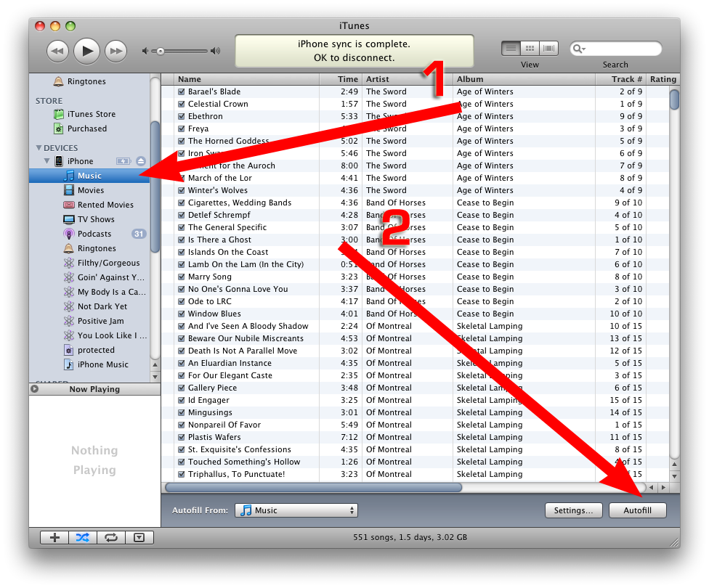709x588 pixels.
Task: Click the iPhone battery indicator icon
Action: 123,161
